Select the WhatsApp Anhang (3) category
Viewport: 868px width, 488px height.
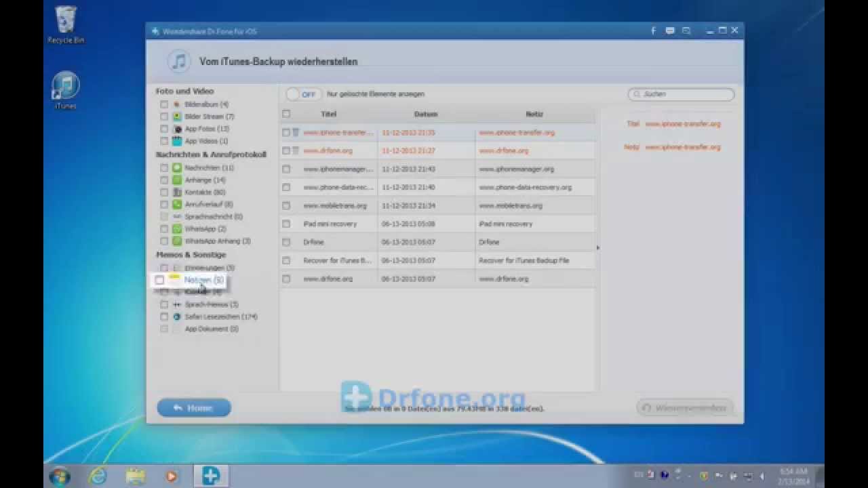218,241
